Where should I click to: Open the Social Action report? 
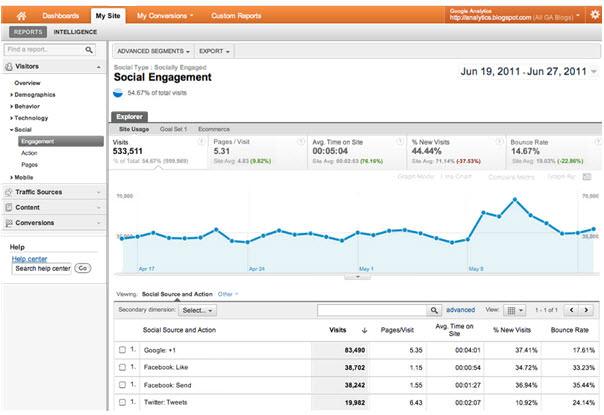tap(29, 153)
